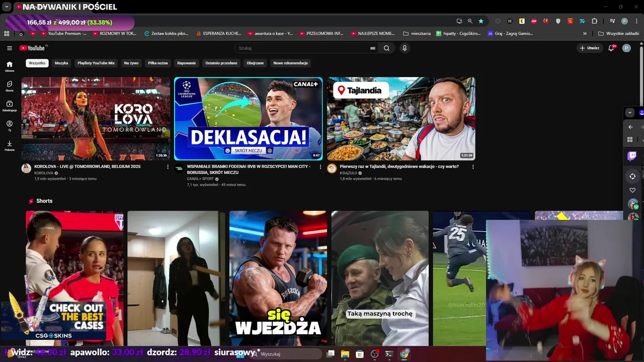Open options menu for Tajlandia video
The image size is (644, 362).
tap(473, 167)
